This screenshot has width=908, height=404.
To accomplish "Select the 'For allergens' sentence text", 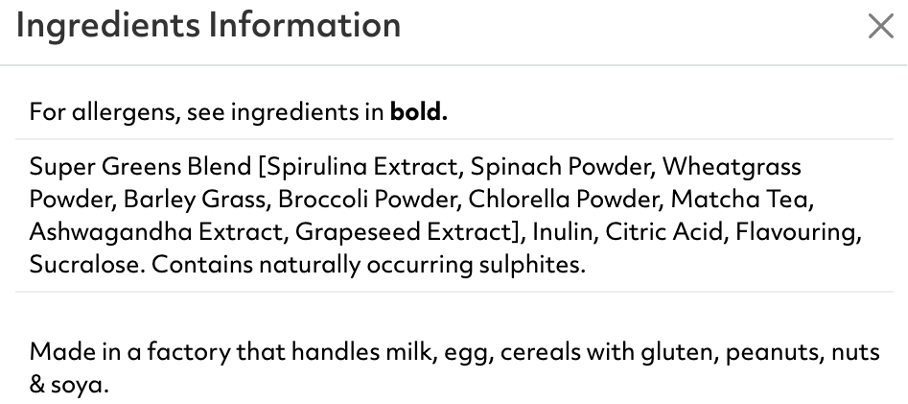I will 239,112.
